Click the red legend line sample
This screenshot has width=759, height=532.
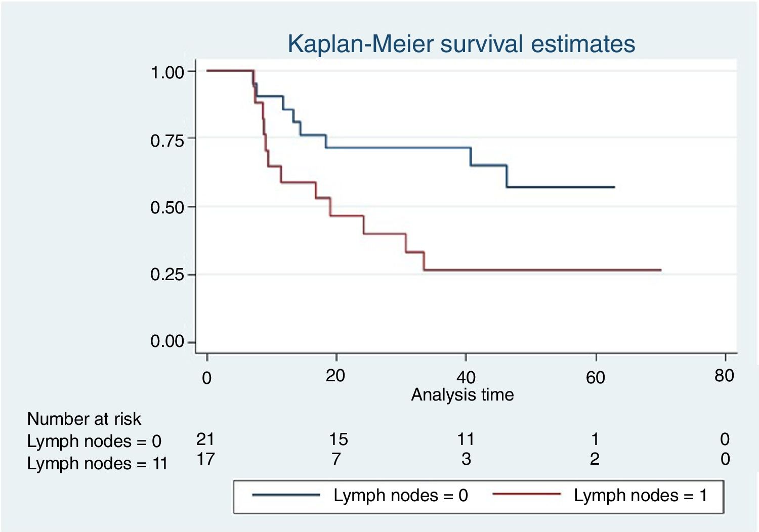click(x=526, y=494)
